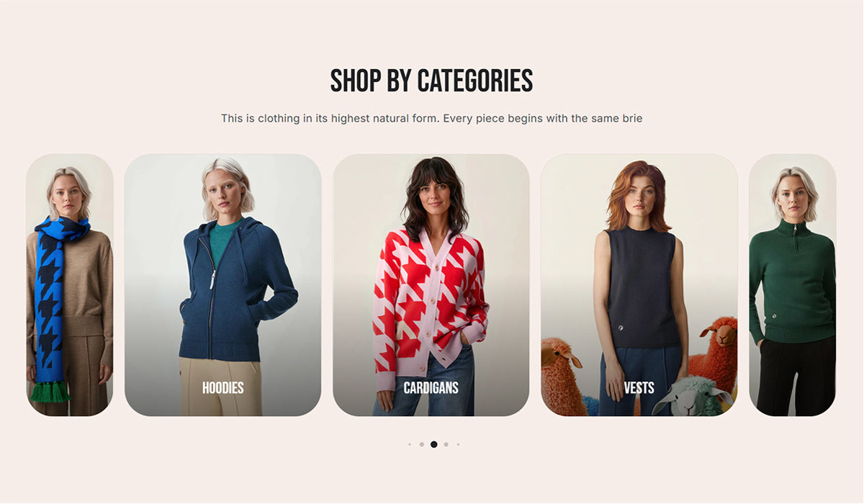Select the green zip sweater card
Viewport: 864px width, 504px height.
(792, 285)
